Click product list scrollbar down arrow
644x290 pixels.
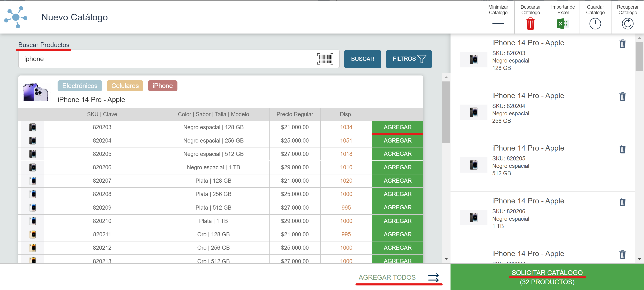(x=446, y=259)
